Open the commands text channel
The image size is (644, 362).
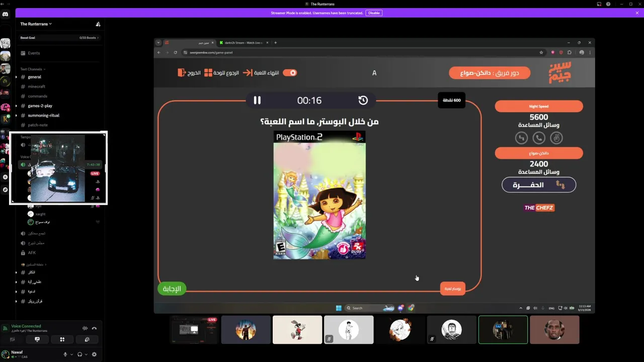(59, 96)
